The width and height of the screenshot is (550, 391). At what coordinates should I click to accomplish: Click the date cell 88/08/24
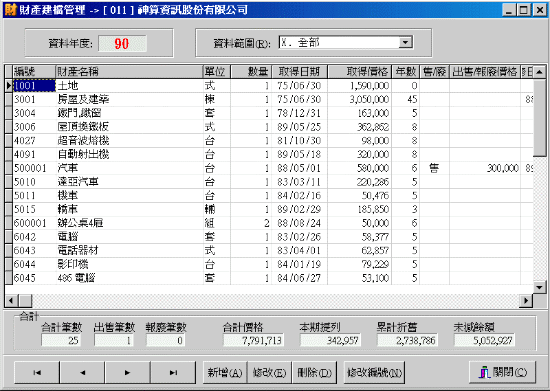300,223
